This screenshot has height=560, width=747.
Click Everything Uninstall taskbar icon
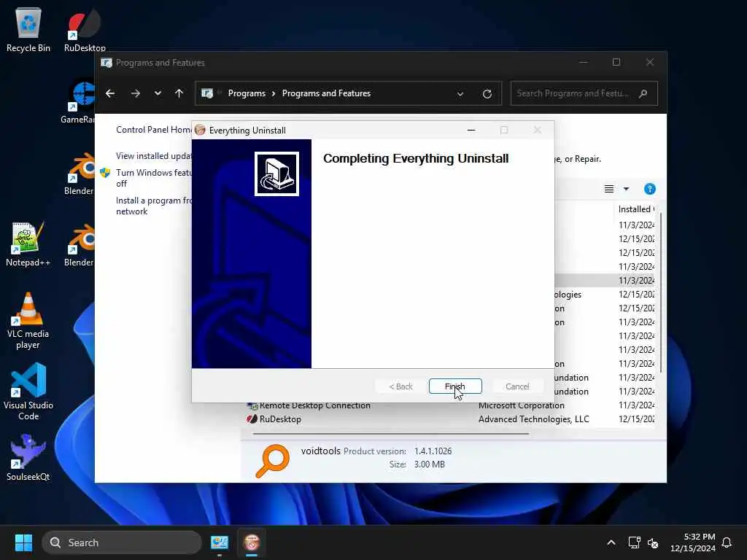click(252, 542)
